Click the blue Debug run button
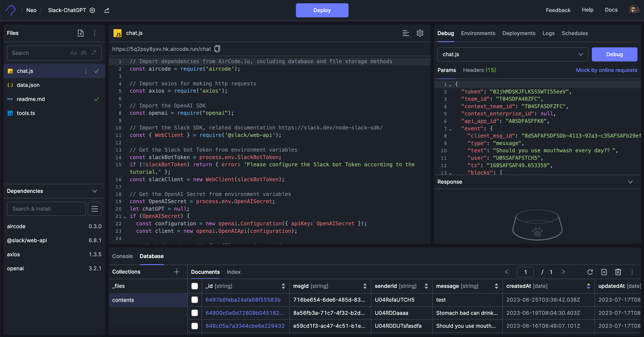644x337 pixels. [614, 54]
